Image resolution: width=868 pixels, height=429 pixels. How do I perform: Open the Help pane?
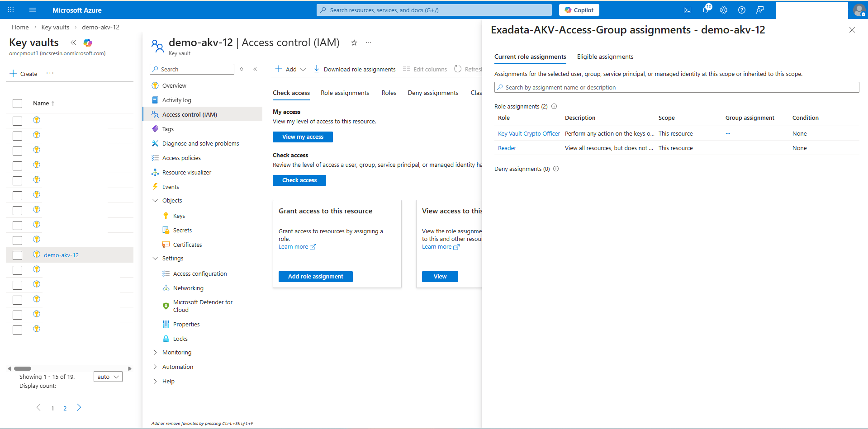(741, 9)
